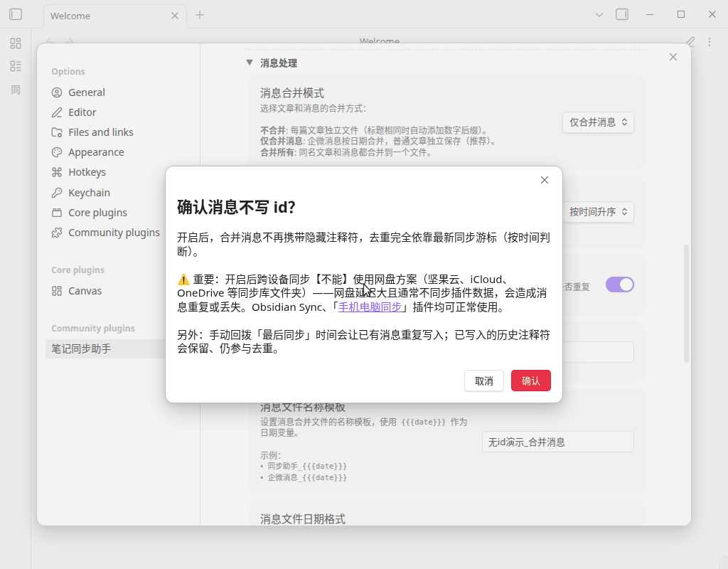Screen dimensions: 728x569
Task: Open the 手机电脑同步 link
Action: [370, 307]
